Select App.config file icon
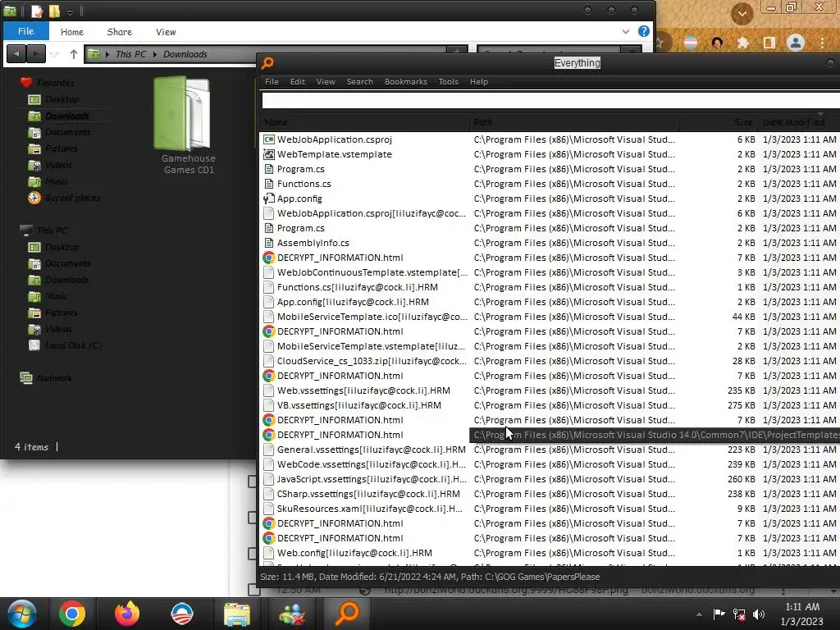Image resolution: width=840 pixels, height=630 pixels. [x=269, y=199]
